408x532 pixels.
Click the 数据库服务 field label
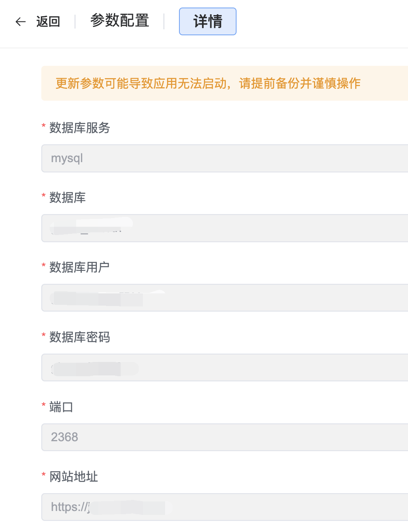tap(79, 128)
